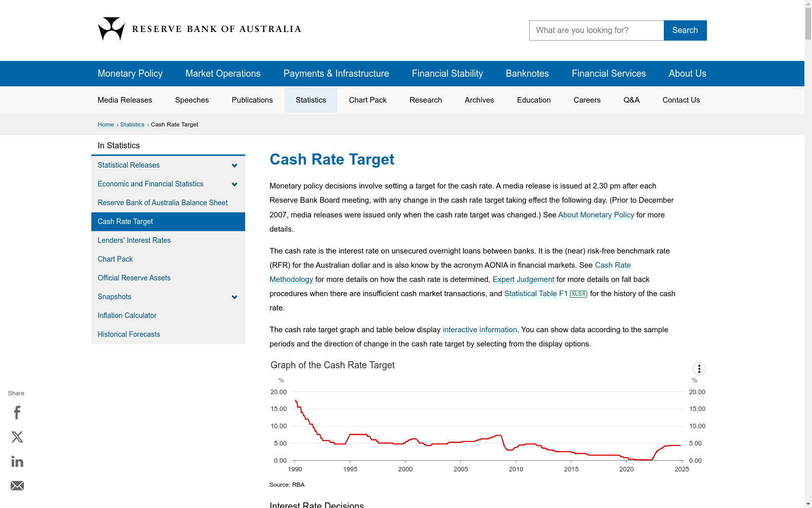Click the 'Source: RBA' caption
The height and width of the screenshot is (508, 812).
[287, 485]
